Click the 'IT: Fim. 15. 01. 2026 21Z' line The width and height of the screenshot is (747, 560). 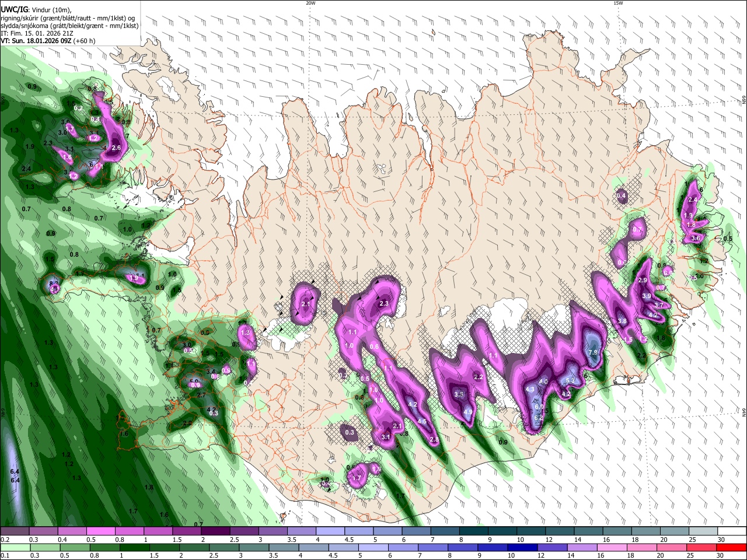click(37, 33)
